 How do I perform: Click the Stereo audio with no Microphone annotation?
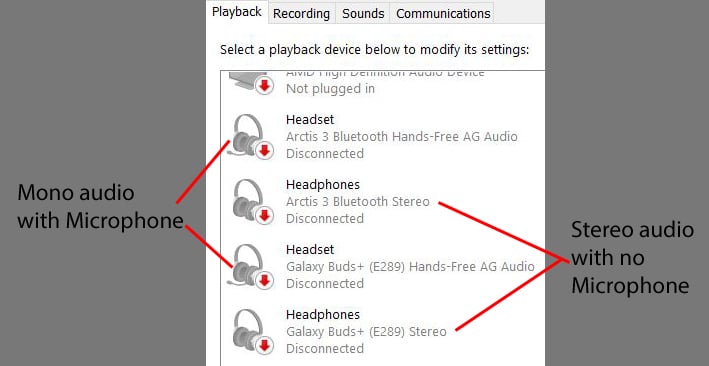(632, 258)
